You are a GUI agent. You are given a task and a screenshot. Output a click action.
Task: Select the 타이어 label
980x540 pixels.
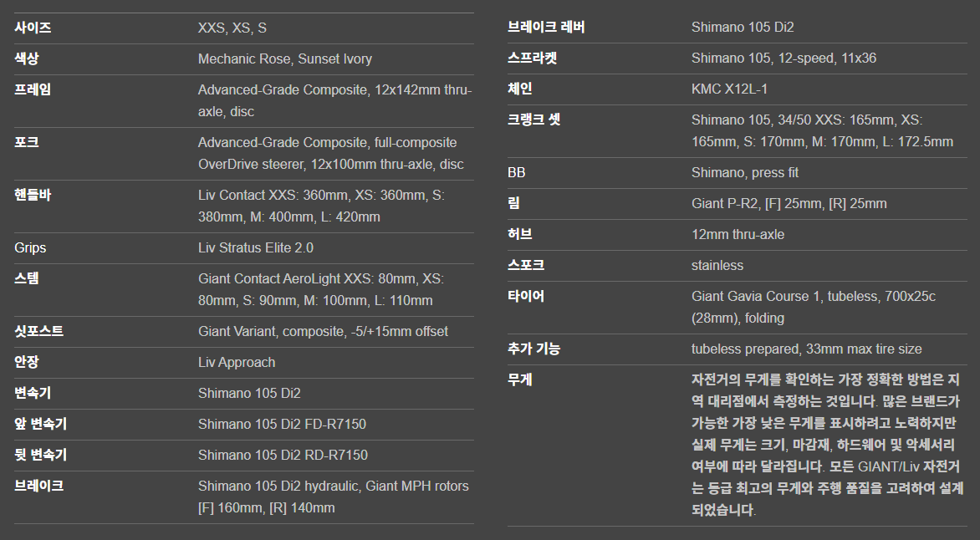[x=526, y=296]
